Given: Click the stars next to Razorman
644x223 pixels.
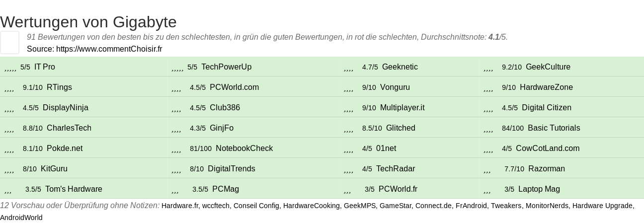Looking at the screenshot, I should point(487,169).
